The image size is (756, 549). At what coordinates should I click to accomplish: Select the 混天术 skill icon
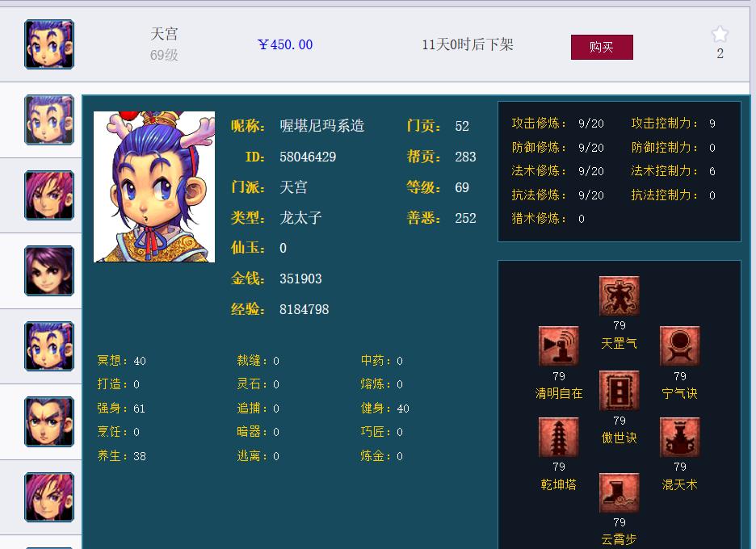pyautogui.click(x=679, y=439)
